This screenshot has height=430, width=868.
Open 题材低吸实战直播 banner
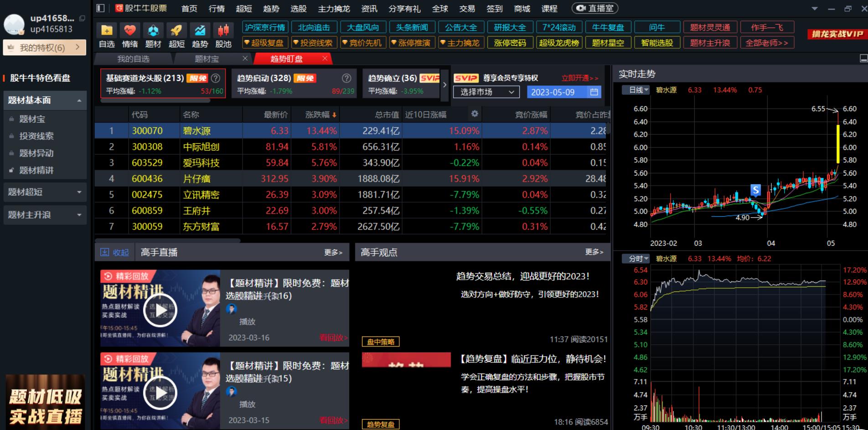(45, 402)
